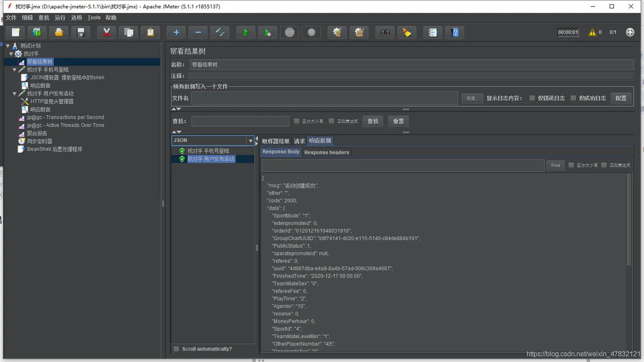644x362 pixels.
Task: Collapse 找对手 手机号登陆 sampler node
Action: 14,70
